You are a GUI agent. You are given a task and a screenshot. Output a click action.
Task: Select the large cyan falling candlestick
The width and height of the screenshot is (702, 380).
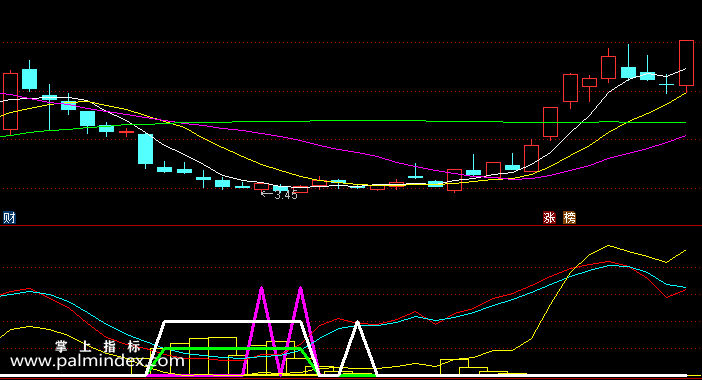point(146,149)
